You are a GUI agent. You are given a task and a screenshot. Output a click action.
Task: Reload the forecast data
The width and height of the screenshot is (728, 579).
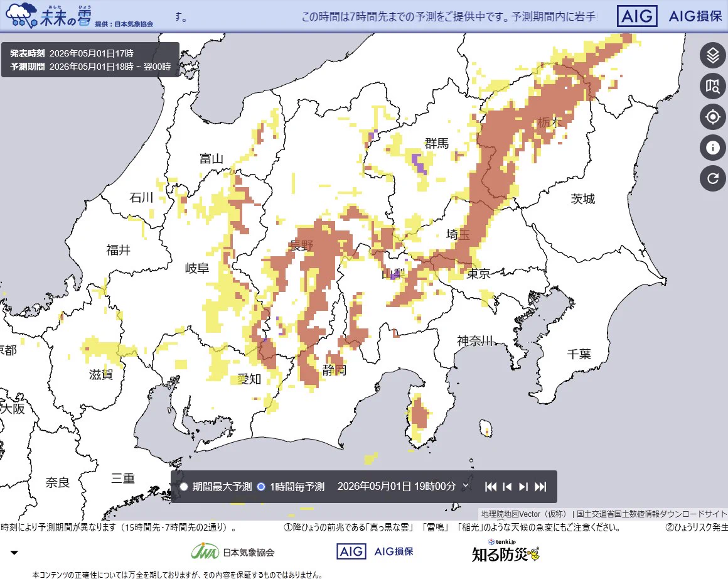(x=713, y=178)
